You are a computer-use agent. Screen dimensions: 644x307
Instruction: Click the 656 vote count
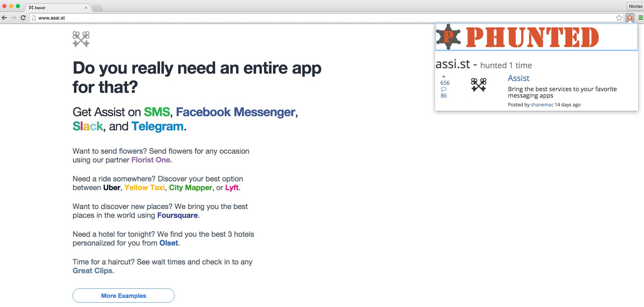tap(445, 83)
